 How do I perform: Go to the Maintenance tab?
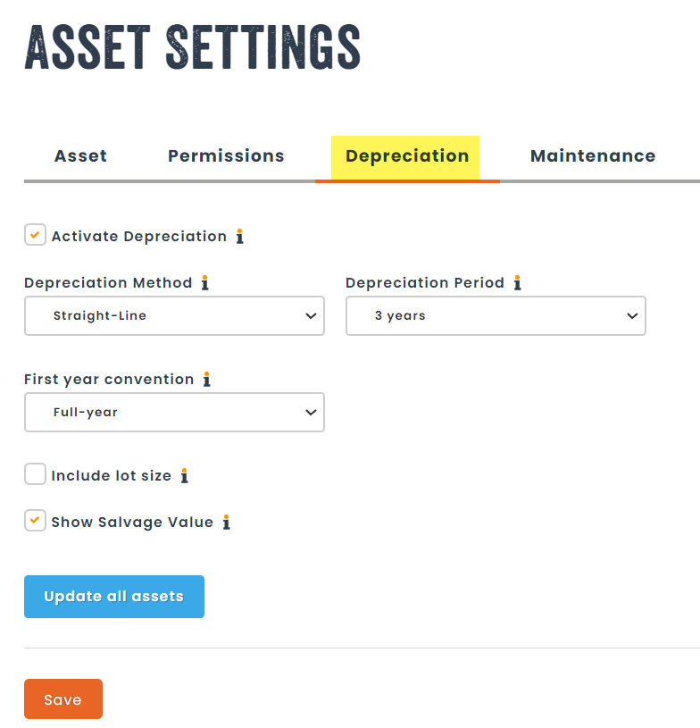tap(593, 156)
